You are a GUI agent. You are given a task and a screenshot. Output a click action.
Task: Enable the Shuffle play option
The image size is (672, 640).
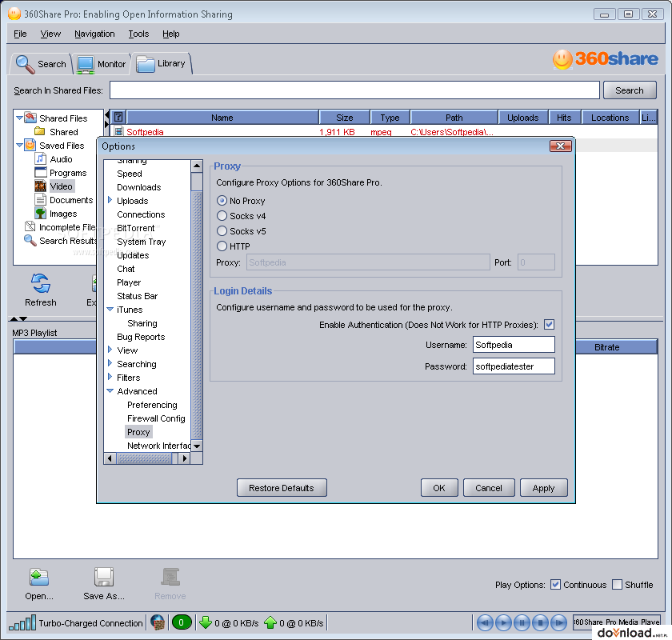617,584
